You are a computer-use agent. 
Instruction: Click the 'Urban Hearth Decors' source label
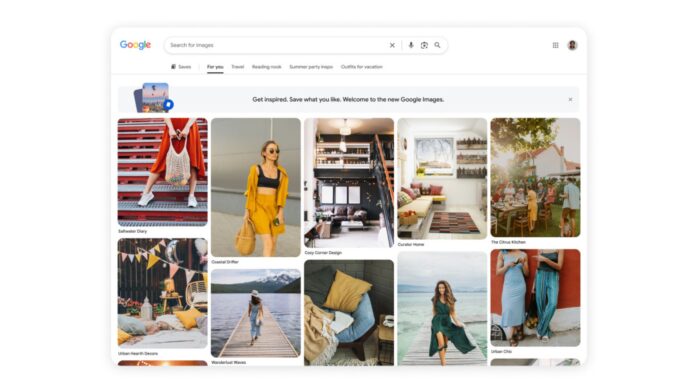click(x=138, y=353)
